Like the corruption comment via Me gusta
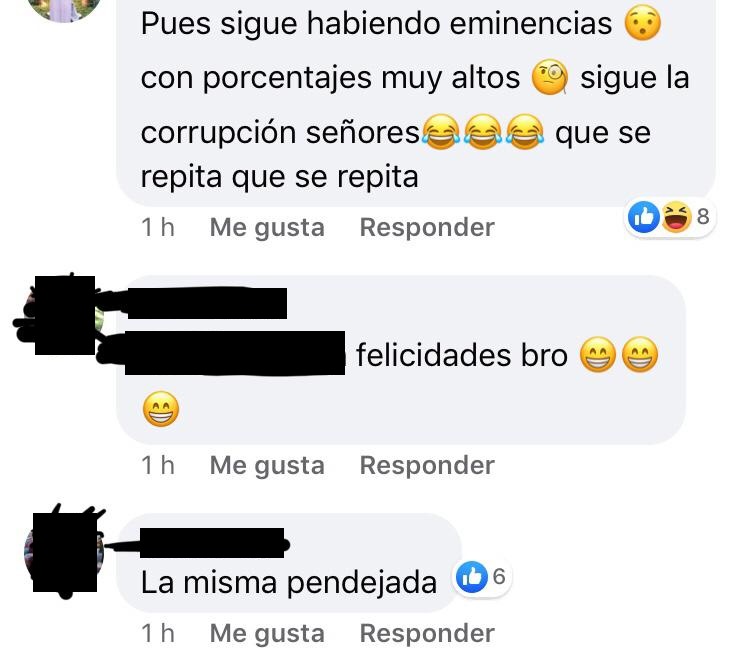This screenshot has height=656, width=750. 267,227
